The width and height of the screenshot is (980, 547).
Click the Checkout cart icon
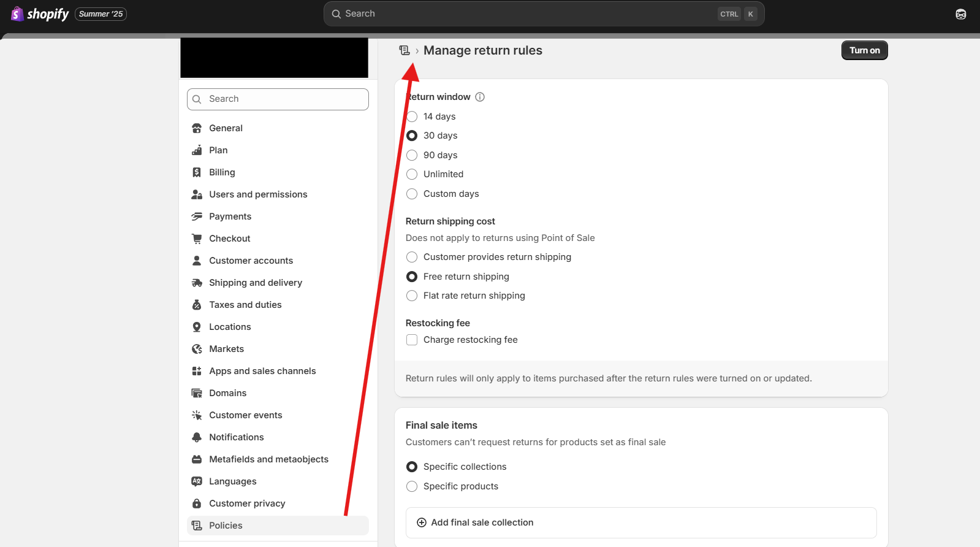click(x=197, y=239)
